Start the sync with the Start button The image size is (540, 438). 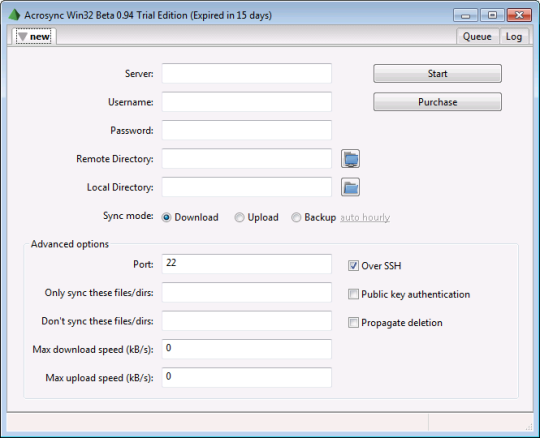point(437,73)
